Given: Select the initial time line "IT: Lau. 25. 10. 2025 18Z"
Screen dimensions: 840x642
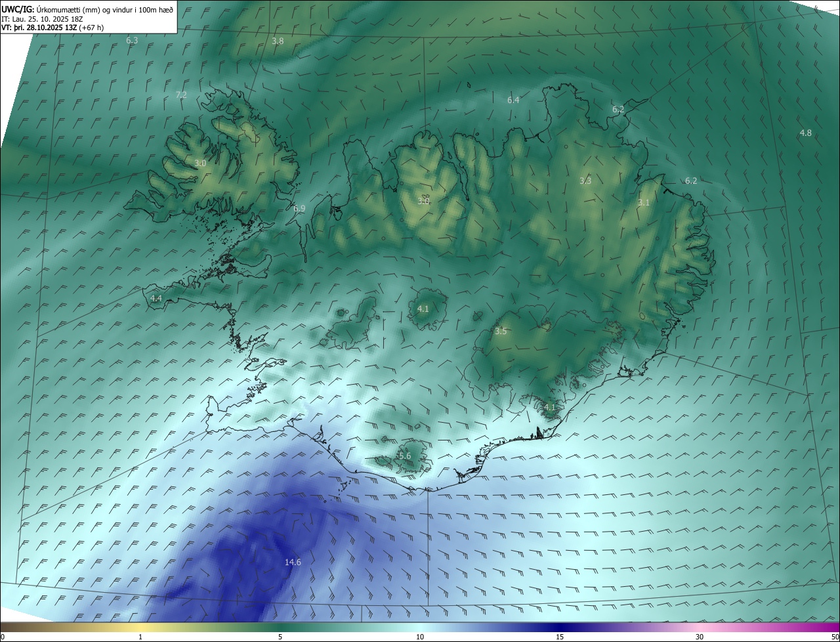Looking at the screenshot, I should coord(42,18).
